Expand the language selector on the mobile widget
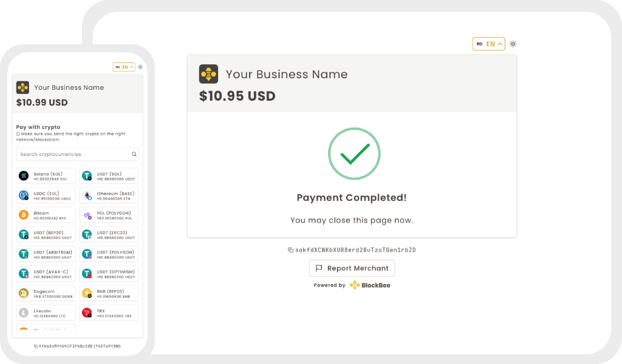Viewport: 622px width, 364px height. 123,67
